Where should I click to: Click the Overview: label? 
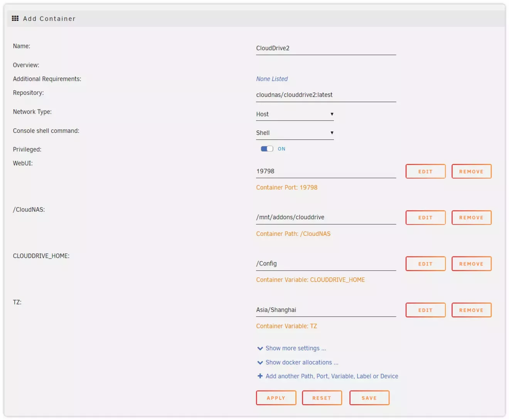coord(26,65)
